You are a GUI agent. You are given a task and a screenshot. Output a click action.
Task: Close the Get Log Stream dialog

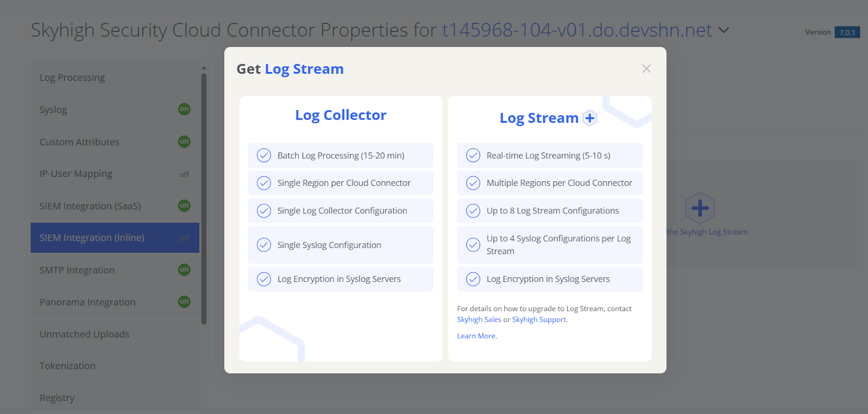[646, 69]
